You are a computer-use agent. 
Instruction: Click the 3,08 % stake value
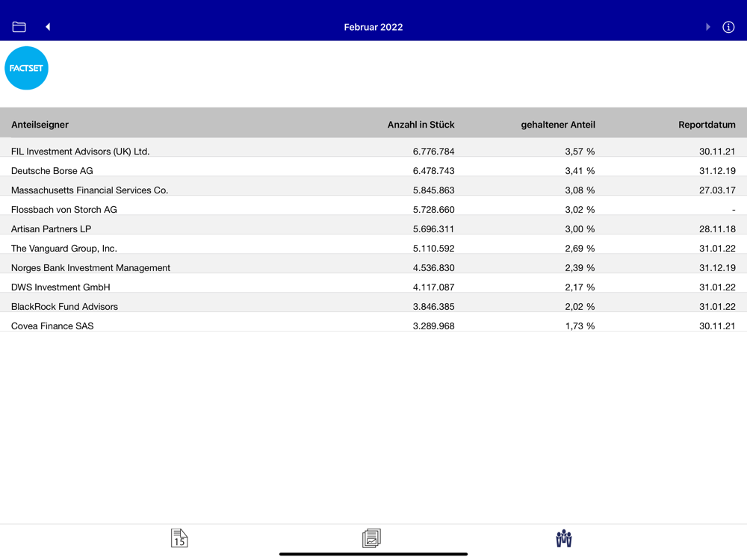click(580, 190)
